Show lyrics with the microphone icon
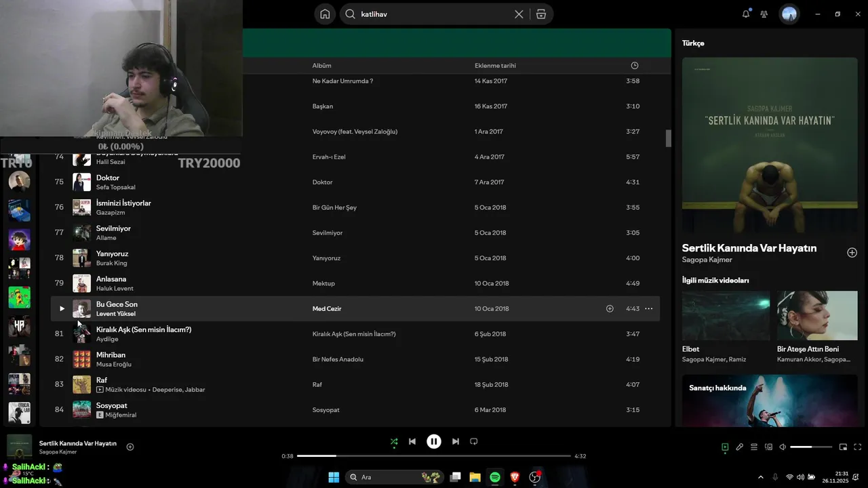Viewport: 868px width, 488px height. pyautogui.click(x=740, y=447)
